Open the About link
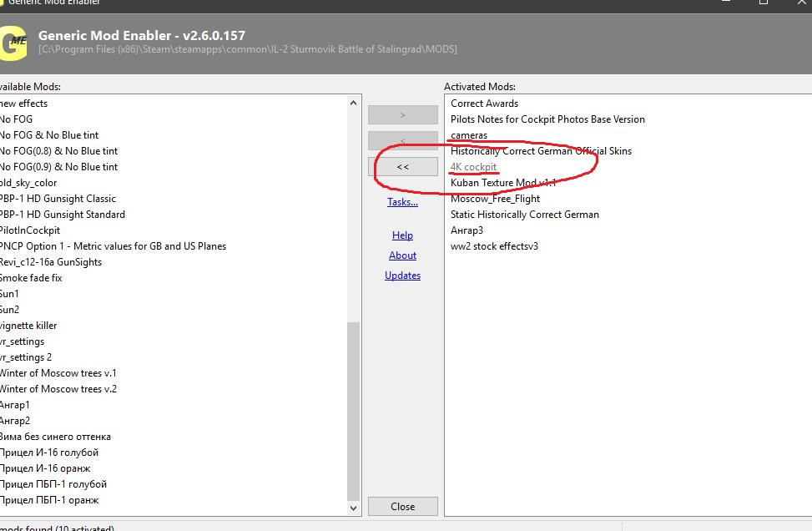 (x=402, y=255)
